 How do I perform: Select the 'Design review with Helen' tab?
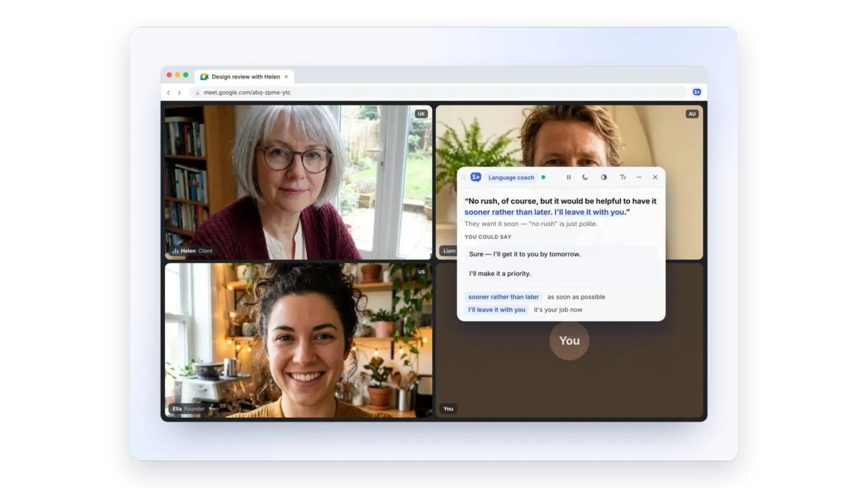coord(245,77)
